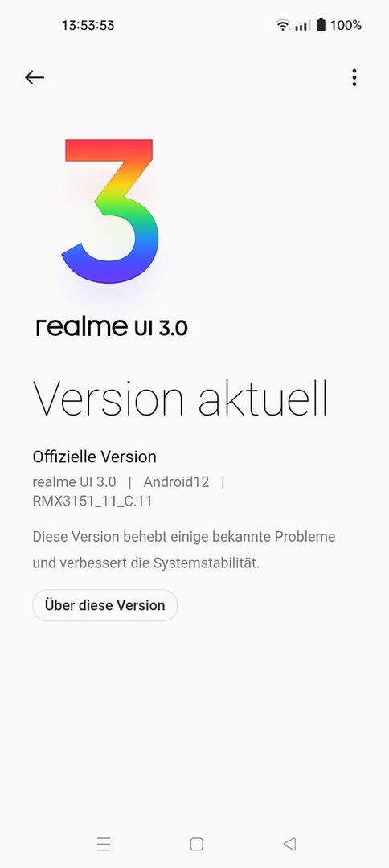Tap the 'realme UI 3.0' version detail text

click(74, 482)
